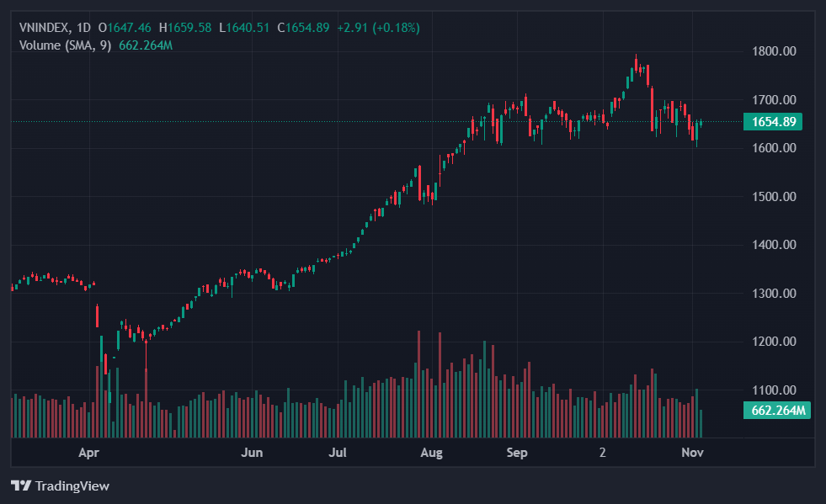Click the 1800.00 price scale label
This screenshot has width=826, height=504.
click(773, 51)
